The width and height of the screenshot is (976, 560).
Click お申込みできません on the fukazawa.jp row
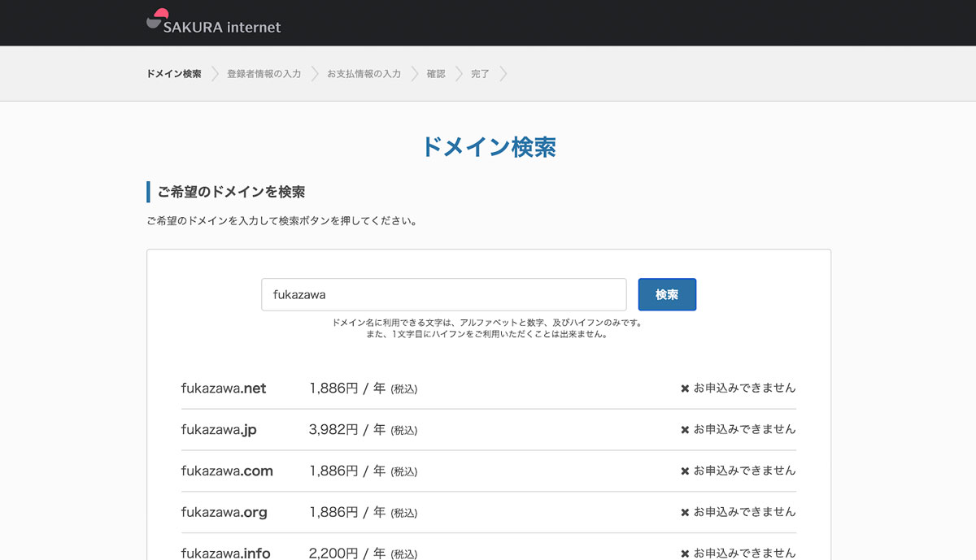click(x=744, y=430)
